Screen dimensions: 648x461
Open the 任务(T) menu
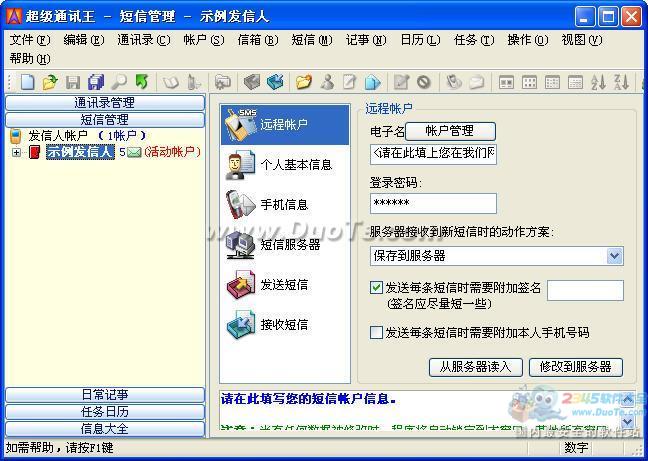[x=474, y=40]
